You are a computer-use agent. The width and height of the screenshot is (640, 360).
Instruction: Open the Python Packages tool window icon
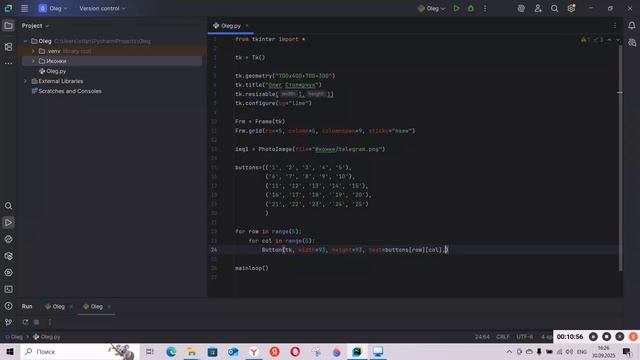[8, 256]
